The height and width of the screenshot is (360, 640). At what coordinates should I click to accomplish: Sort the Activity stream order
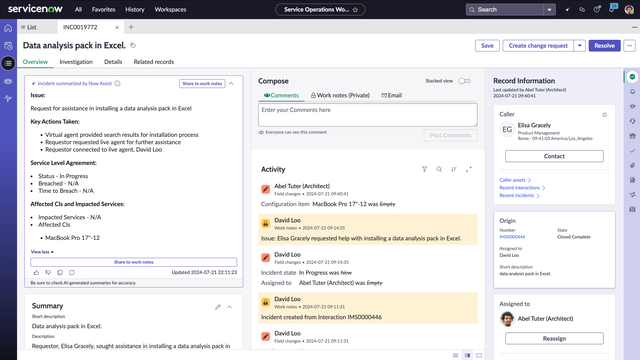(454, 169)
